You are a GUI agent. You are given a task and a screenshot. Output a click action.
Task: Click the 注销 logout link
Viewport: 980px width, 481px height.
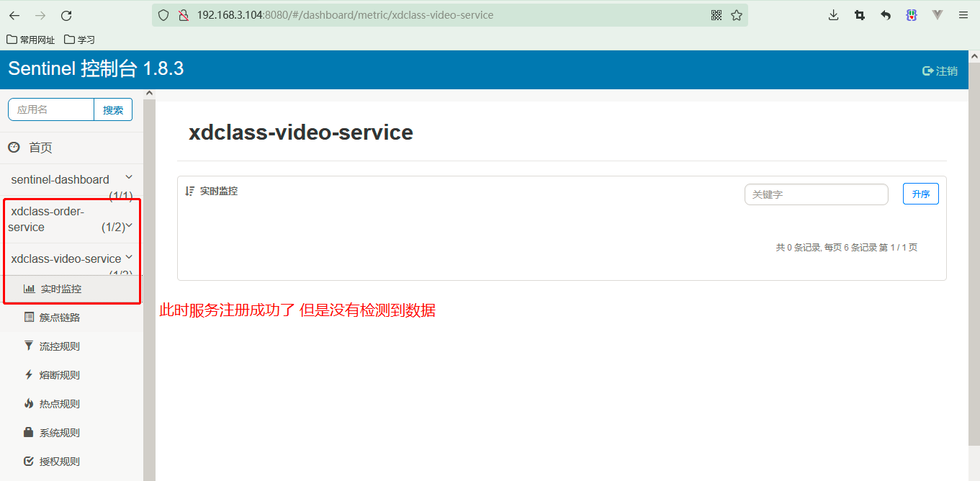[940, 71]
